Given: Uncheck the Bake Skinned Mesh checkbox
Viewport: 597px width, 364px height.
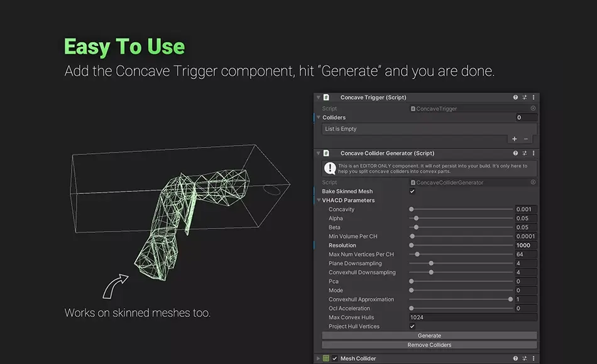Looking at the screenshot, I should pyautogui.click(x=412, y=191).
